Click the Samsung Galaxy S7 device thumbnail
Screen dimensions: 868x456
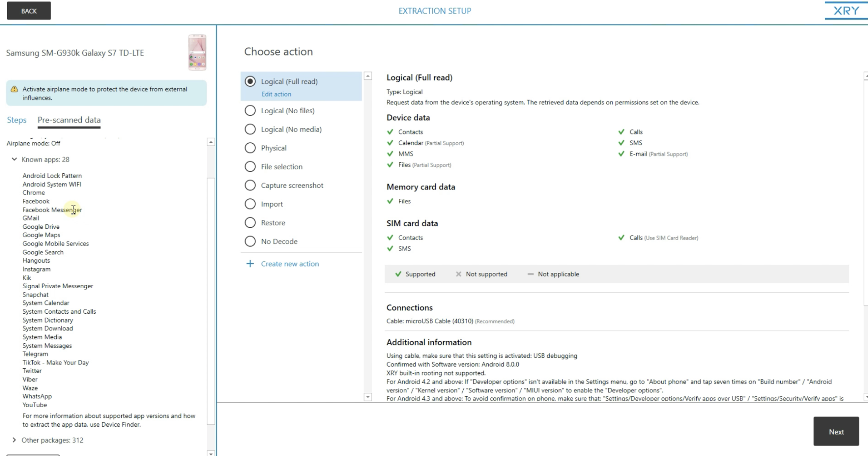click(197, 53)
